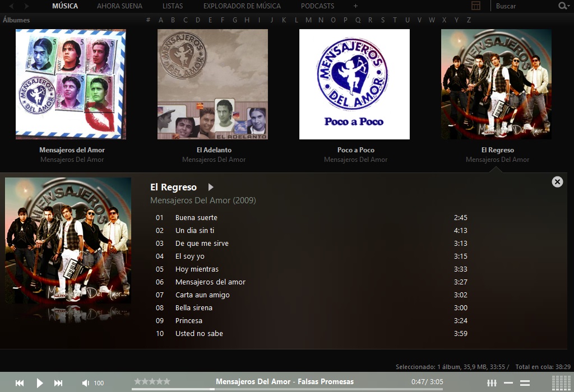The image size is (574, 392).
Task: Click the volume value 100
Action: 99,383
